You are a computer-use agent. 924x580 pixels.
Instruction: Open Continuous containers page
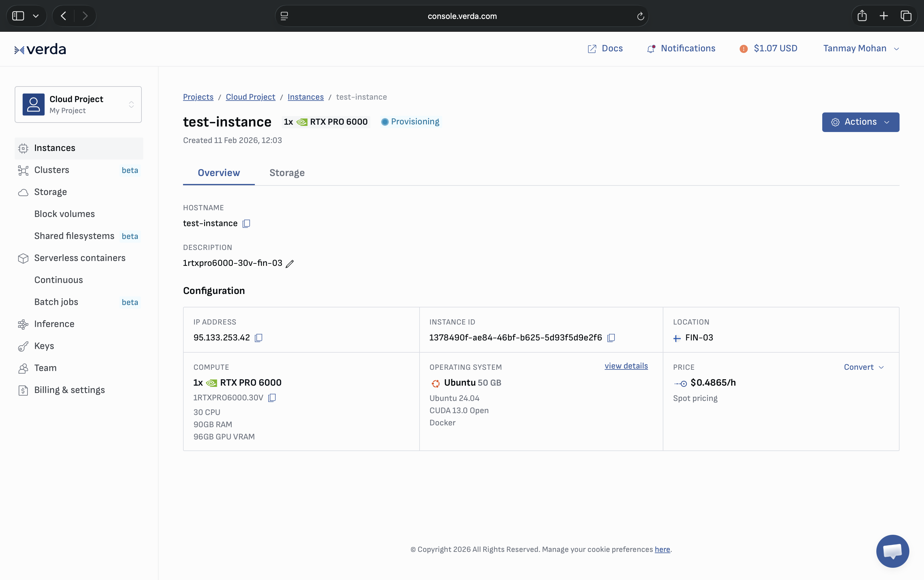(59, 280)
